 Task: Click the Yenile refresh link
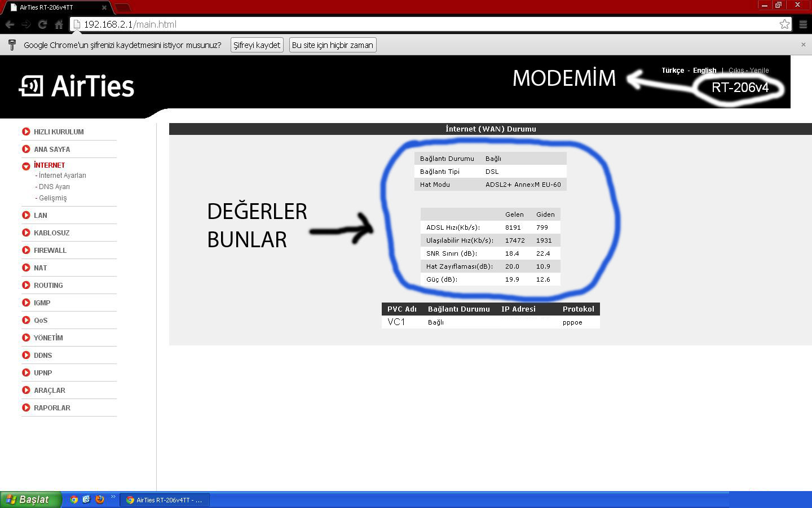[759, 71]
